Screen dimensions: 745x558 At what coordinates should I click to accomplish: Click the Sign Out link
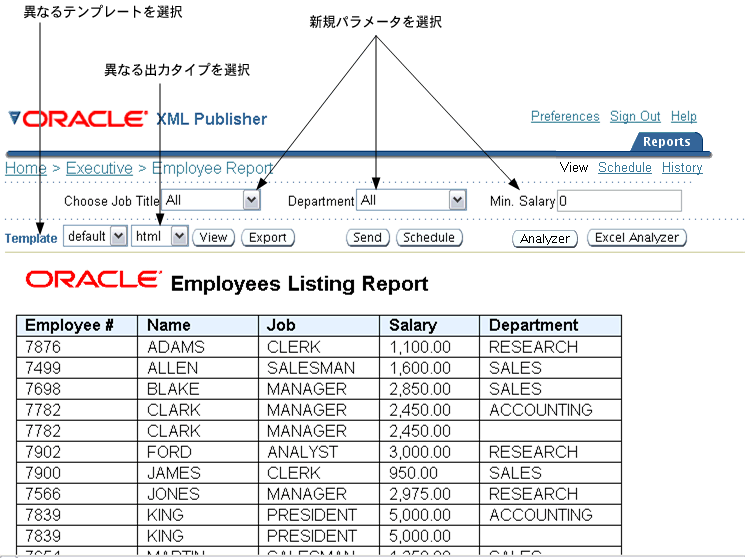tap(635, 116)
